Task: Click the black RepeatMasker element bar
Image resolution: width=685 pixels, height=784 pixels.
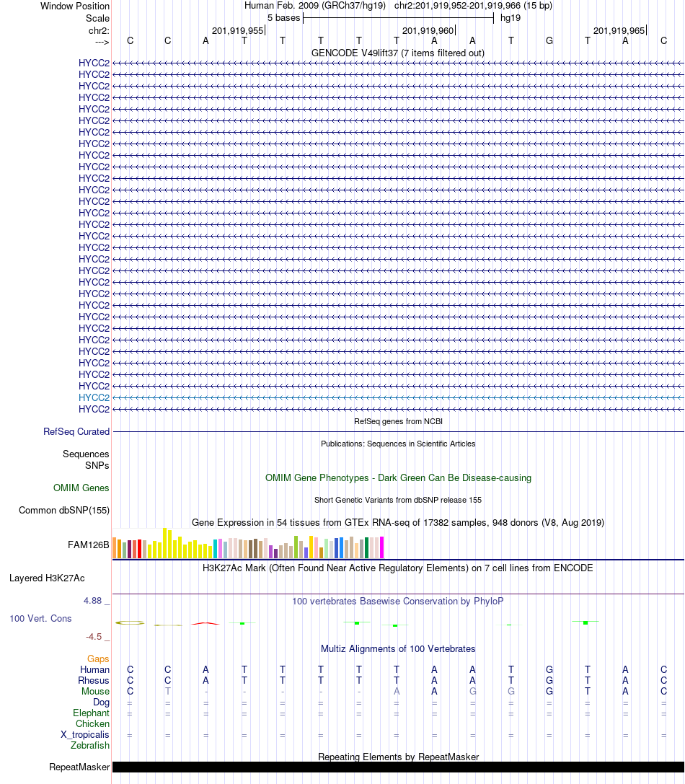Action: point(398,767)
